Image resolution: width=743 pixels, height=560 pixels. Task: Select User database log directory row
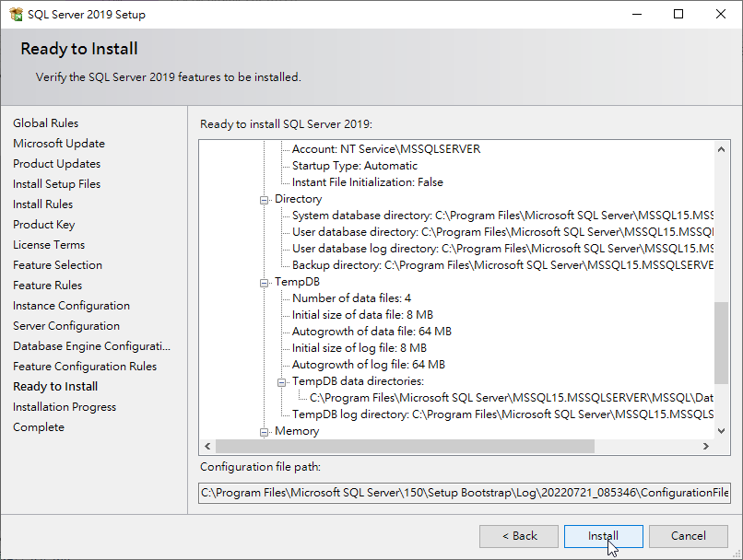point(502,249)
